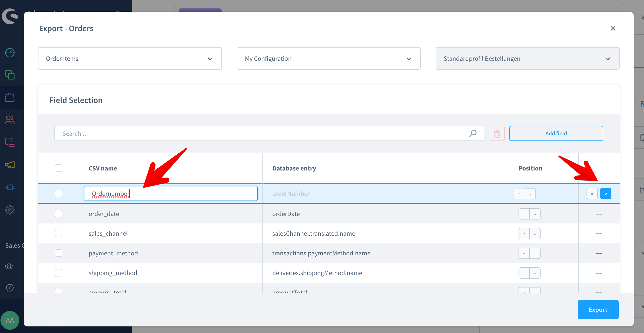Open the Settings gear icon
The width and height of the screenshot is (644, 333).
[x=10, y=210]
